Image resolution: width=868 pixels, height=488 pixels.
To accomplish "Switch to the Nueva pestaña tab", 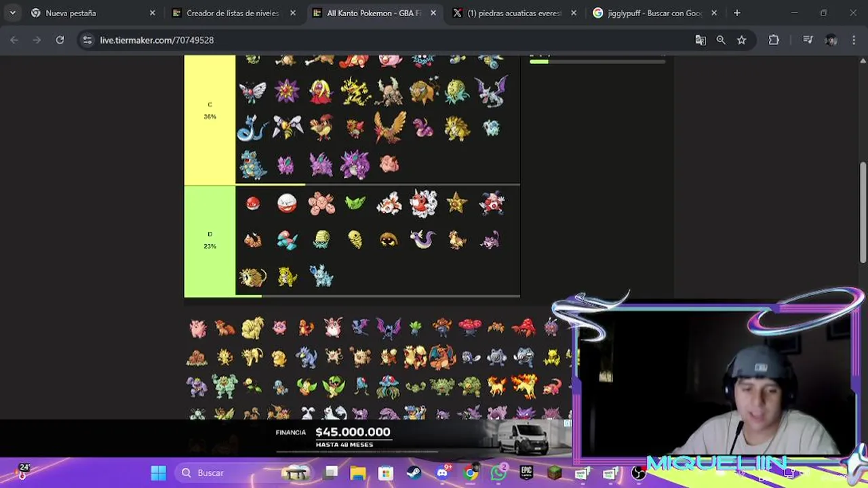I will [92, 13].
